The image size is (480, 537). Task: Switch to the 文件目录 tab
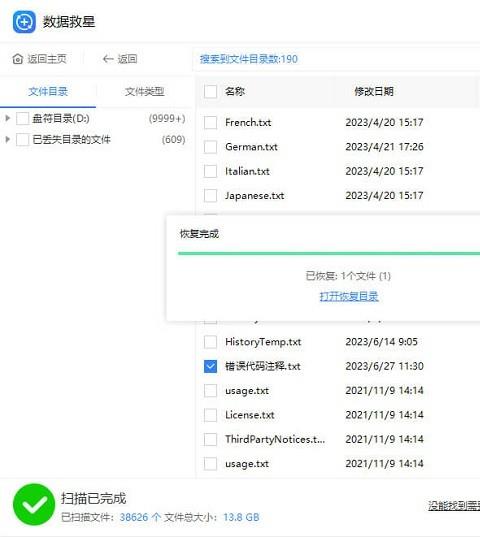48,91
